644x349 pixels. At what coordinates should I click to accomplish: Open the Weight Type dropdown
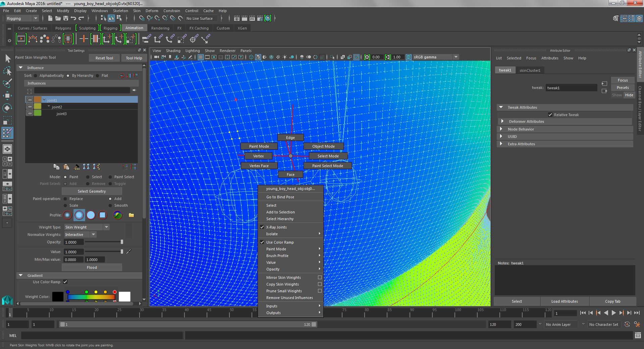[x=106, y=227]
